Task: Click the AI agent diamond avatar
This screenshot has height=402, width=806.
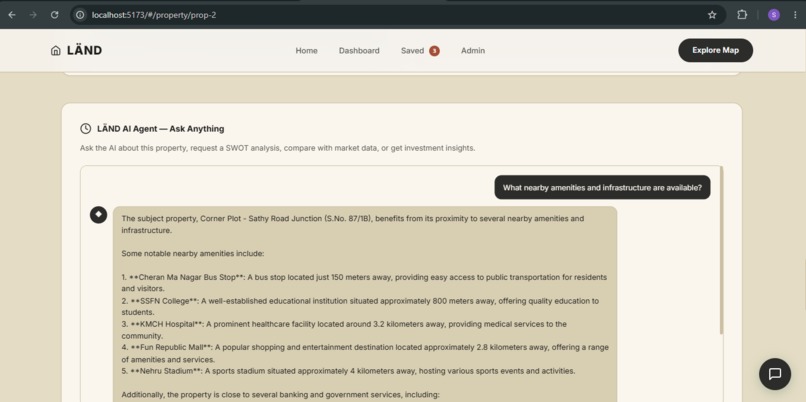Action: coord(99,215)
